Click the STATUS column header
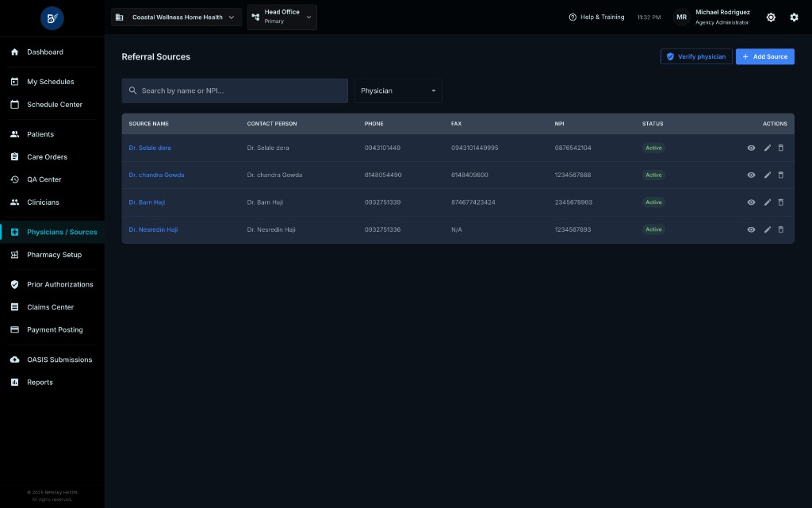The height and width of the screenshot is (508, 812). (x=653, y=123)
